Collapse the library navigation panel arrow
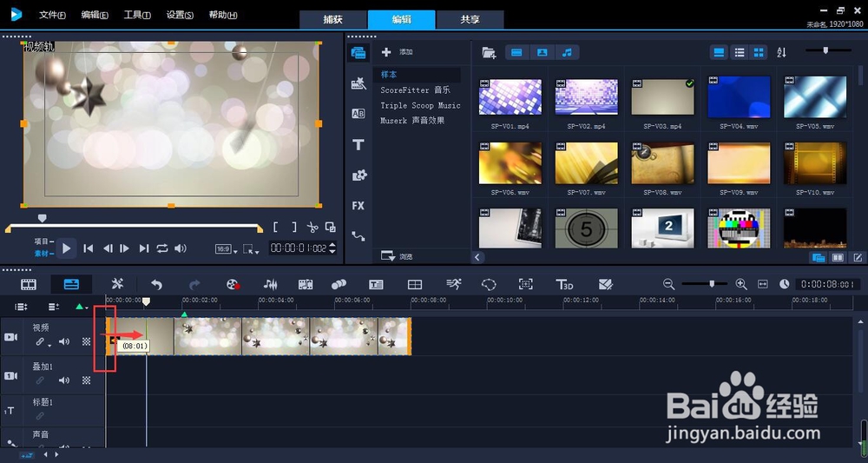The image size is (868, 463). tap(477, 257)
